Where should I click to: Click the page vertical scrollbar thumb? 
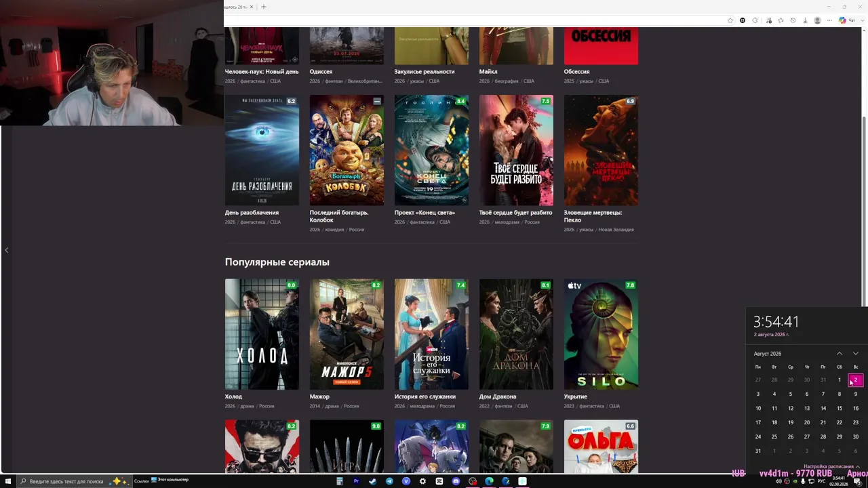tap(864, 210)
